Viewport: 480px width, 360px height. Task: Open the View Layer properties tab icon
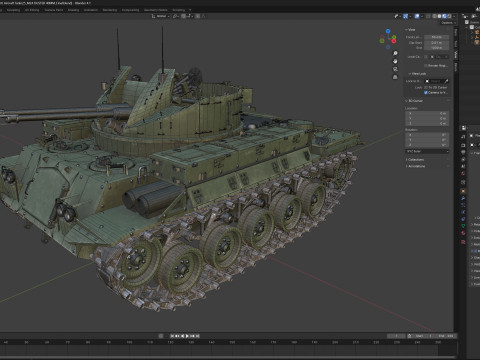tap(463, 160)
